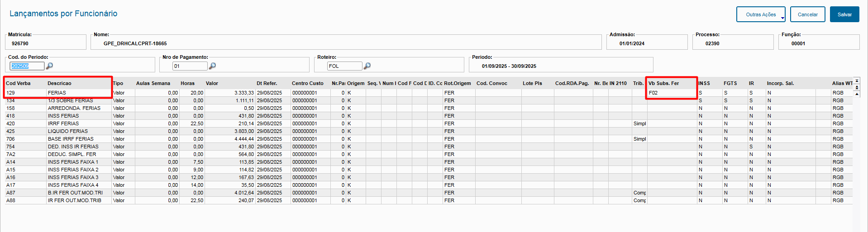Click the Cancelar button

[807, 14]
